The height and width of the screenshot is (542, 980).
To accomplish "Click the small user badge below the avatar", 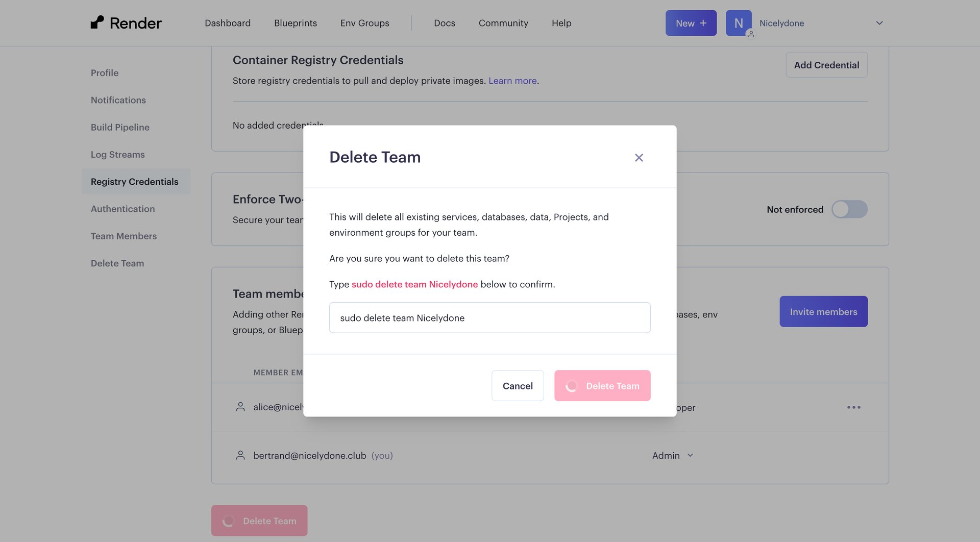I will click(751, 34).
